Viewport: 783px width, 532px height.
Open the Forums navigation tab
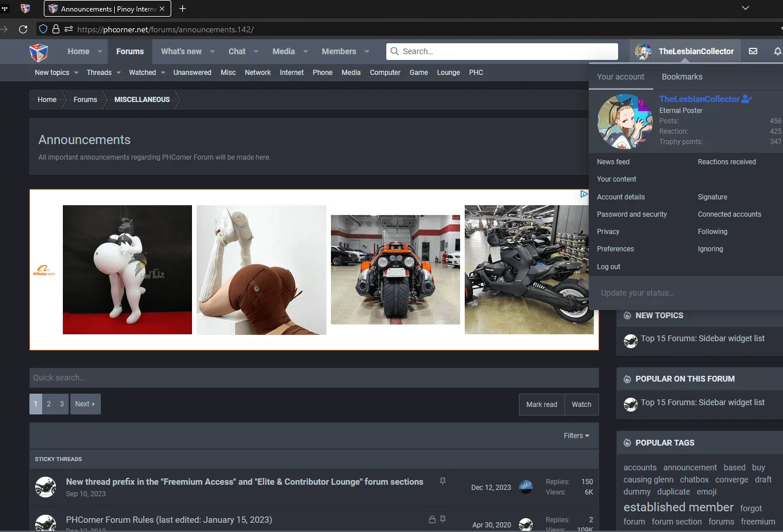[x=130, y=51]
